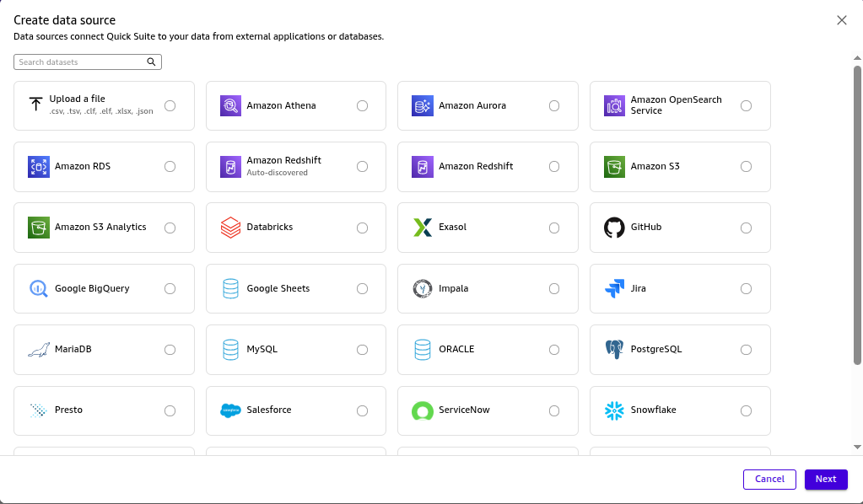
Task: Click the MariaDB seal icon
Action: pyautogui.click(x=39, y=349)
